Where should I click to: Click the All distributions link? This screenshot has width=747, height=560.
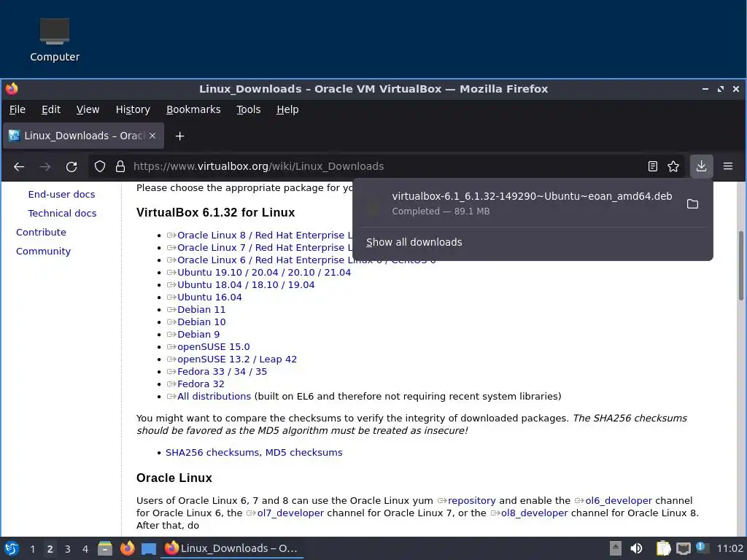pos(214,396)
